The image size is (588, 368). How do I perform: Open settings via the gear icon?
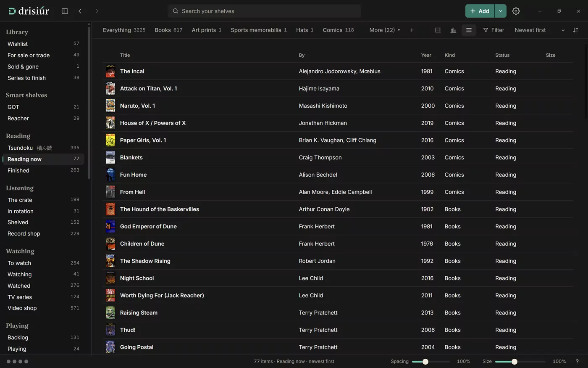516,11
